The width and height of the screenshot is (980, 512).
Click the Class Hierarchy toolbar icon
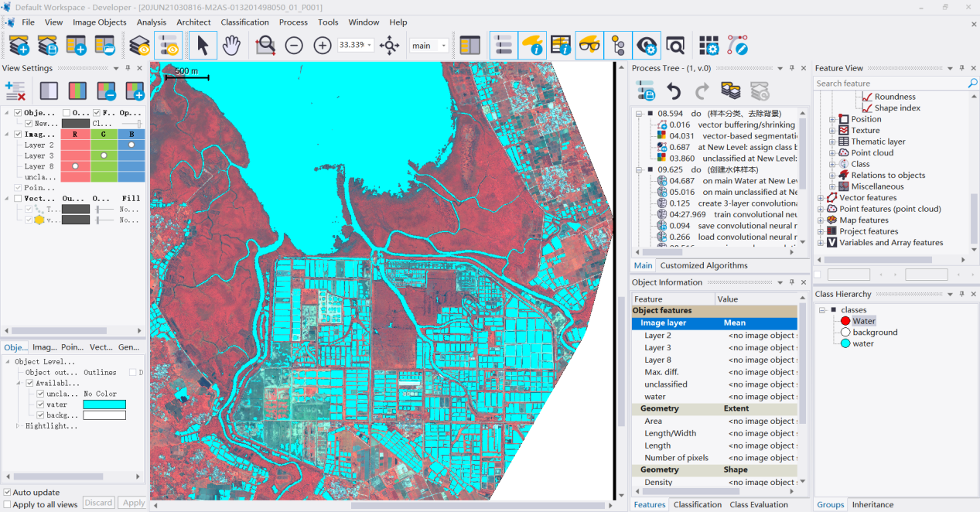pos(618,46)
